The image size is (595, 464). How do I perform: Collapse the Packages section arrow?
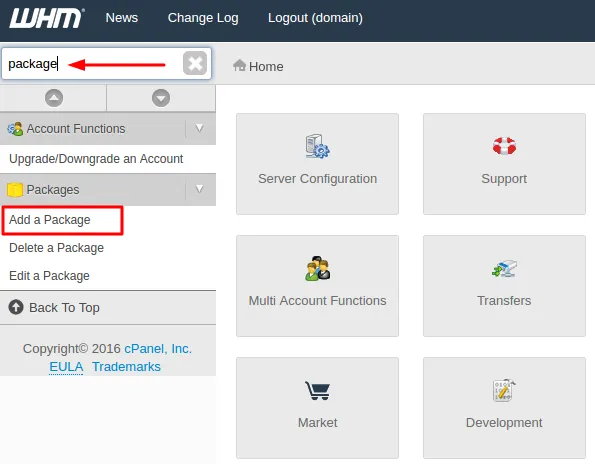click(x=200, y=189)
